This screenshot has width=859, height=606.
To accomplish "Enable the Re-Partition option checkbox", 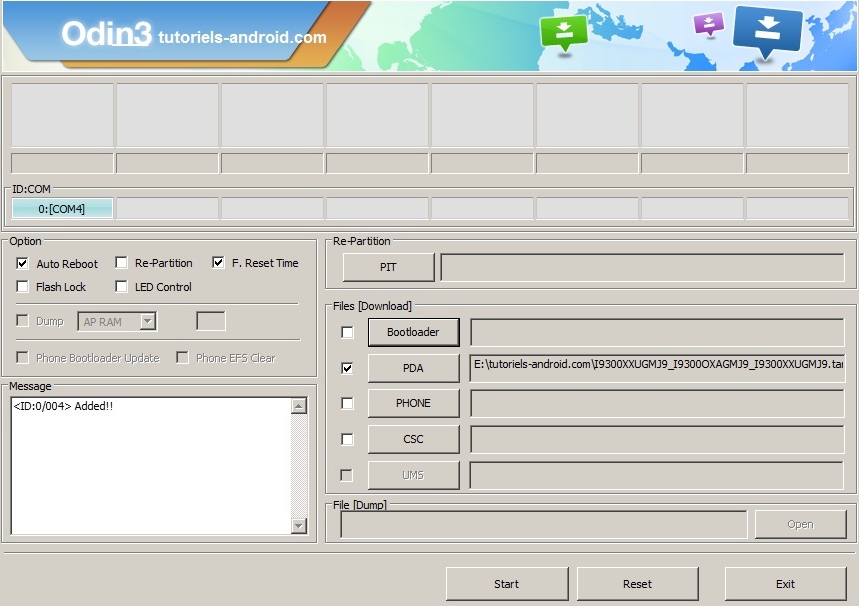I will tap(121, 262).
